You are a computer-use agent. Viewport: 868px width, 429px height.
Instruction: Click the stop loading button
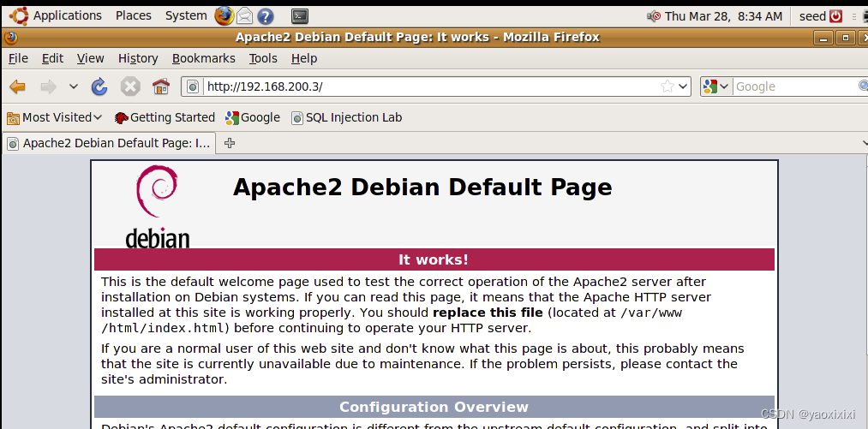[130, 86]
